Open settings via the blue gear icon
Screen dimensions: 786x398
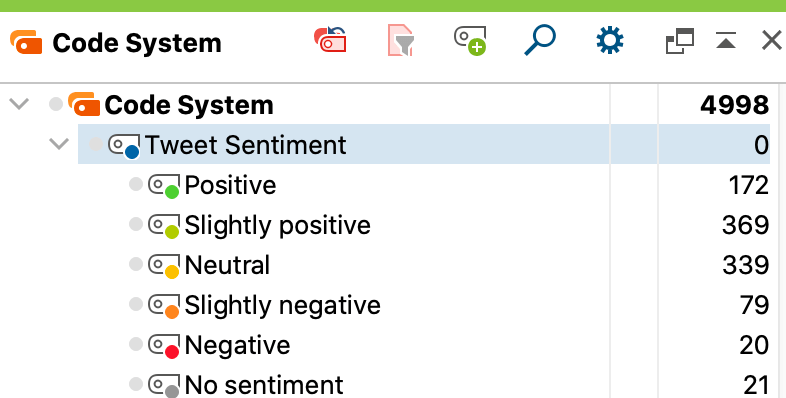pos(610,40)
